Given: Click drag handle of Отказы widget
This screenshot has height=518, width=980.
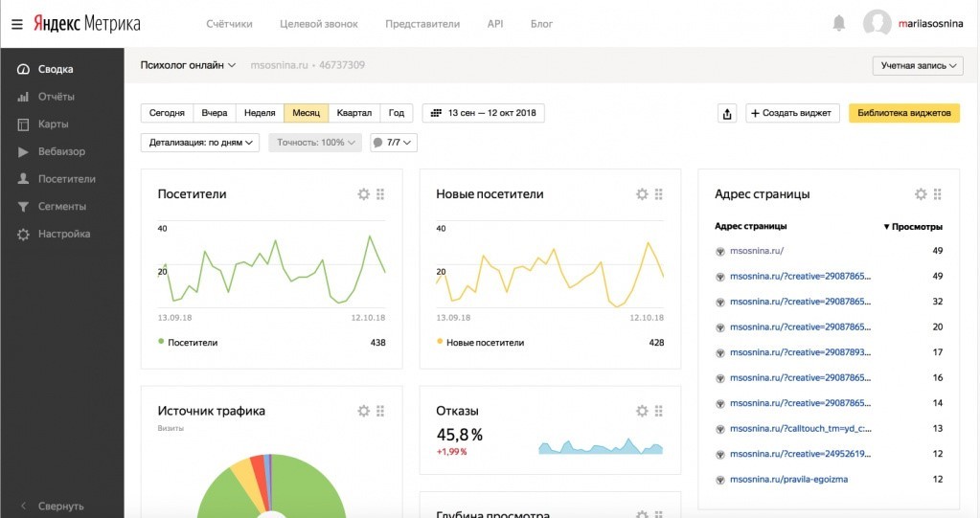Looking at the screenshot, I should 659,411.
